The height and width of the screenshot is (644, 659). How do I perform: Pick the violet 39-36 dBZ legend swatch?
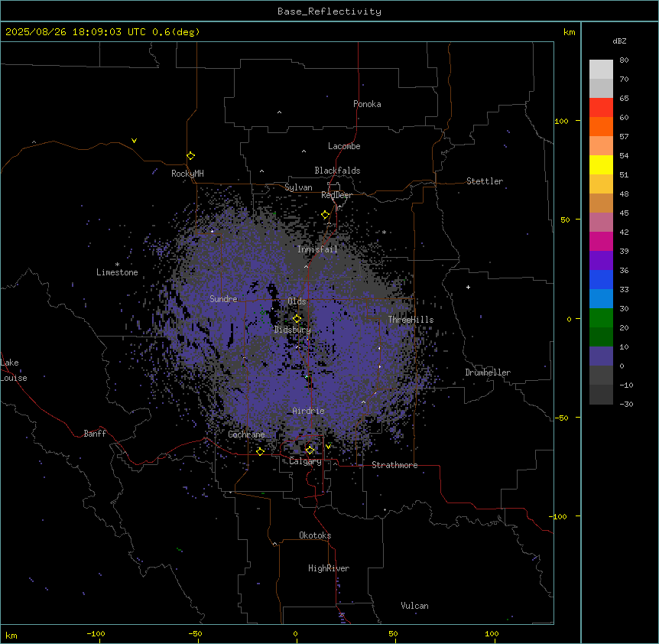(x=601, y=261)
